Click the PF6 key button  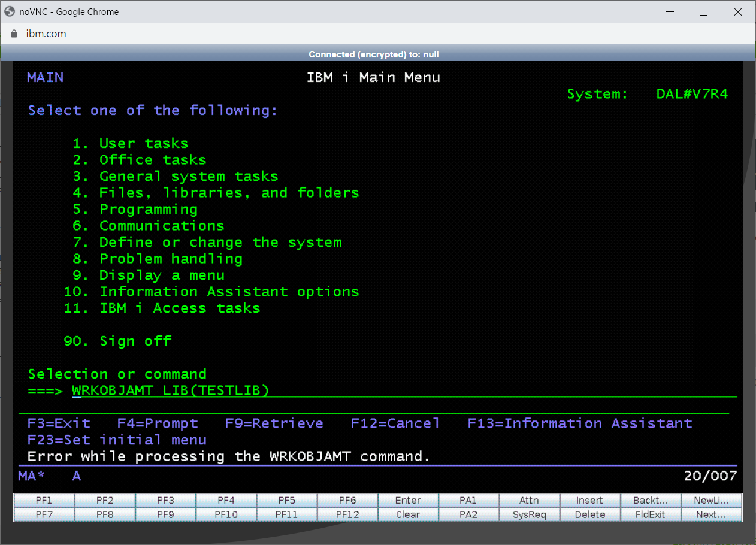[x=347, y=500]
